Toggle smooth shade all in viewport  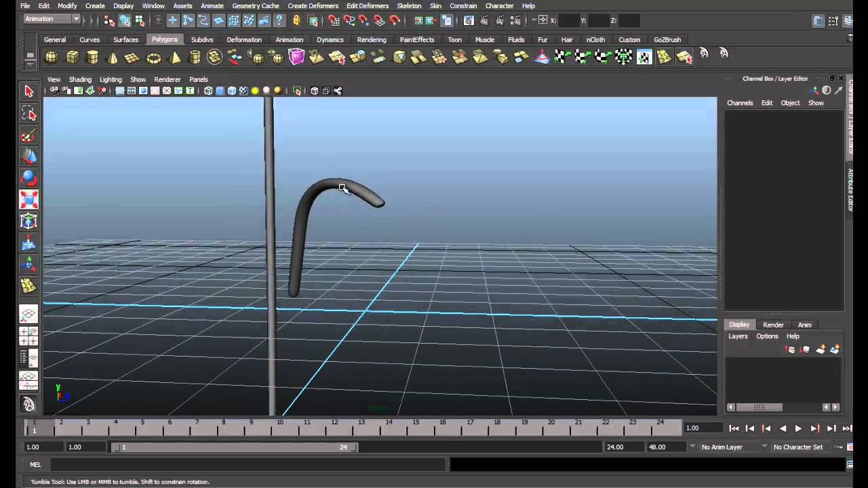[220, 91]
